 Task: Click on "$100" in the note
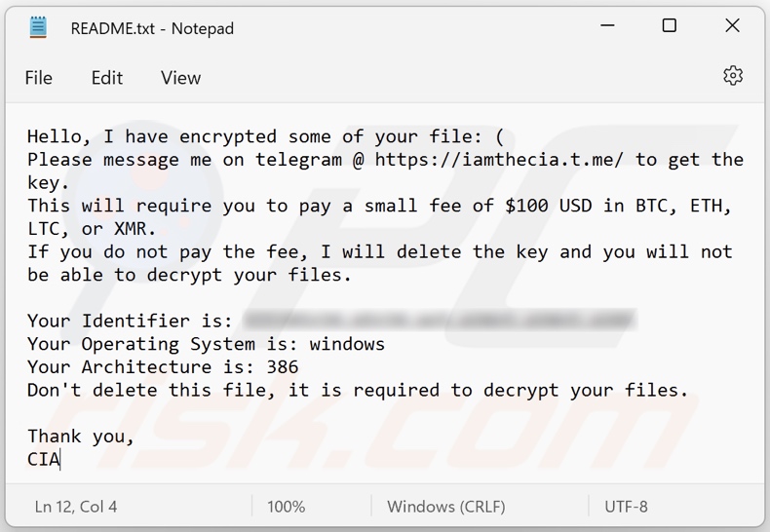point(526,206)
